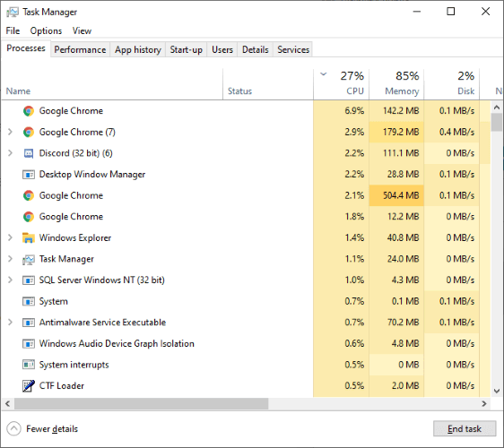Expand the Discord (32 bit) process group

click(10, 153)
